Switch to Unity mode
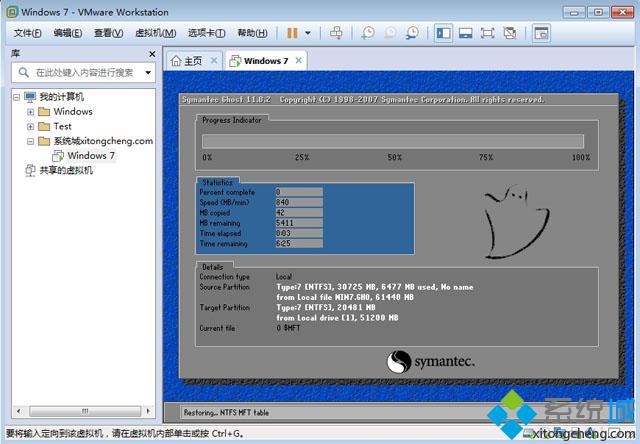640x444 pixels. [510, 33]
